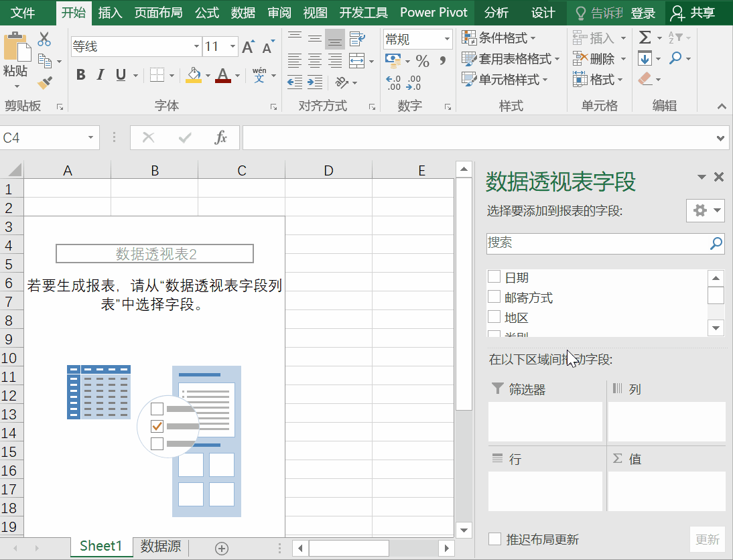The width and height of the screenshot is (733, 560).
Task: Decrease indent in alignment group
Action: [295, 83]
